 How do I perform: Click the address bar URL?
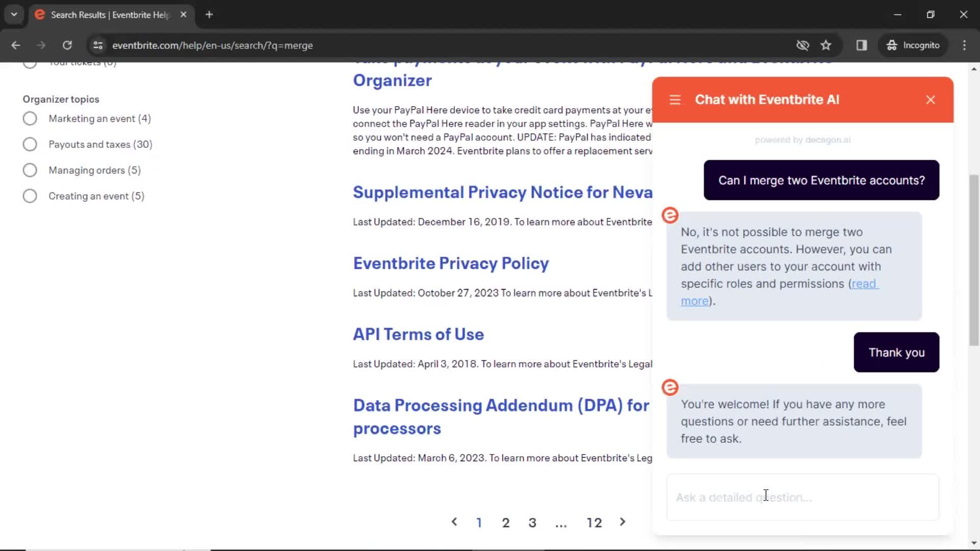point(212,45)
